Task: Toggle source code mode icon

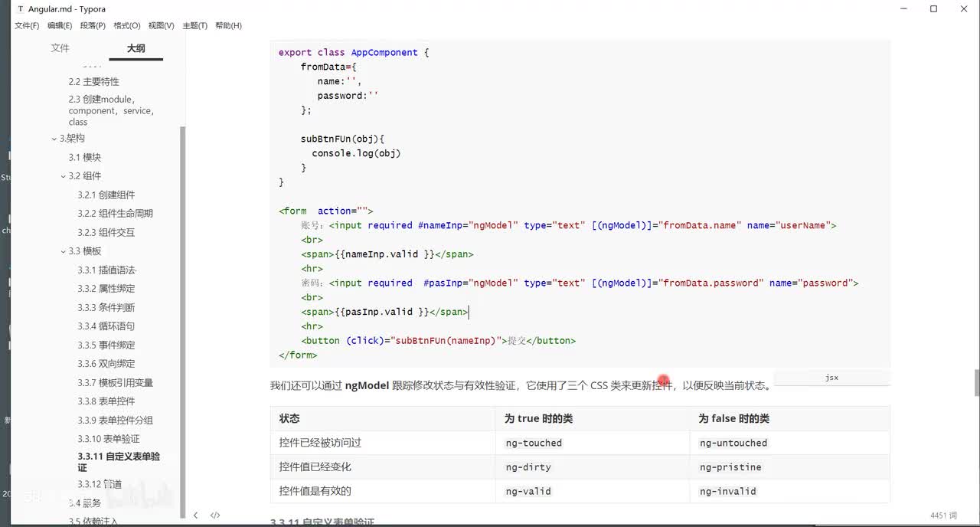Action: click(215, 516)
